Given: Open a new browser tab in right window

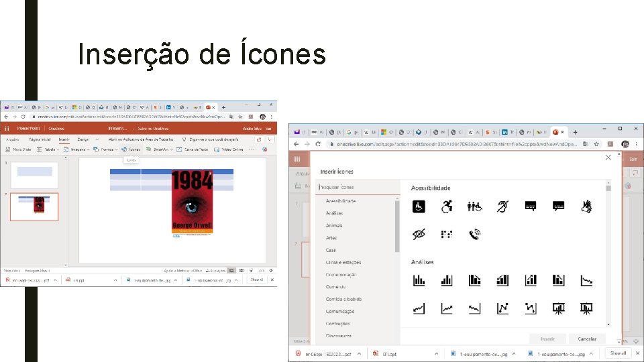Looking at the screenshot, I should pyautogui.click(x=575, y=132).
